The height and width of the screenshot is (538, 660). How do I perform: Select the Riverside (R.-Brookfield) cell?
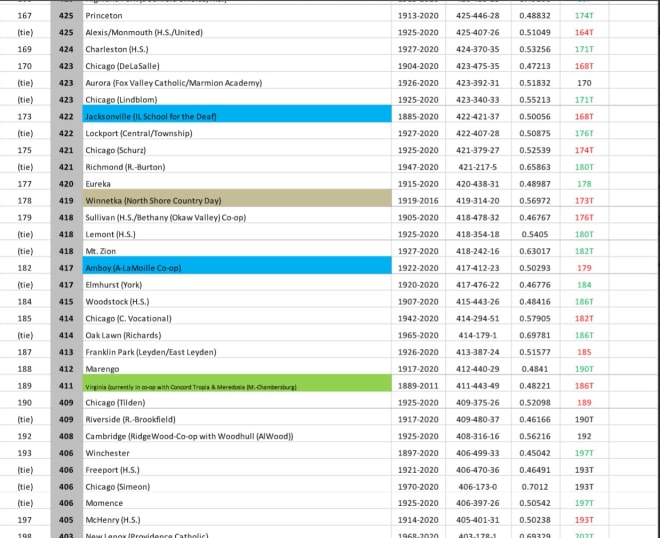237,420
